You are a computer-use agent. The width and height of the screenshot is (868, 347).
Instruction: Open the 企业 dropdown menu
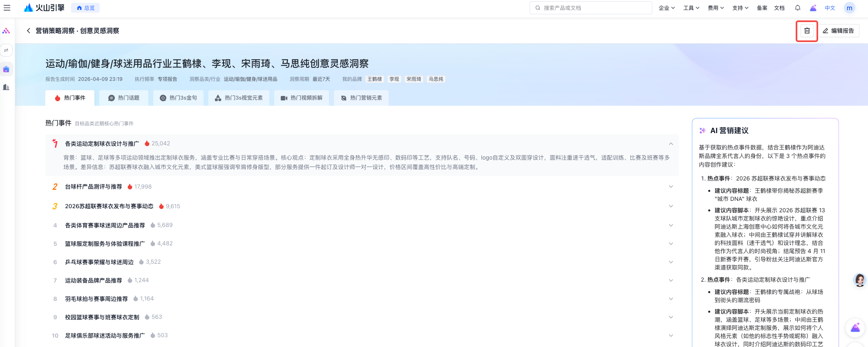click(667, 8)
